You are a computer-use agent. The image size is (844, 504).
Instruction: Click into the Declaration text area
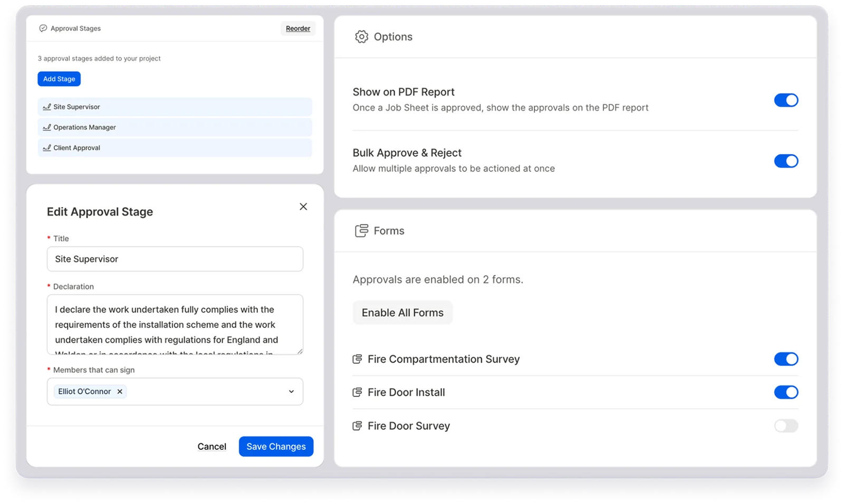(x=175, y=325)
